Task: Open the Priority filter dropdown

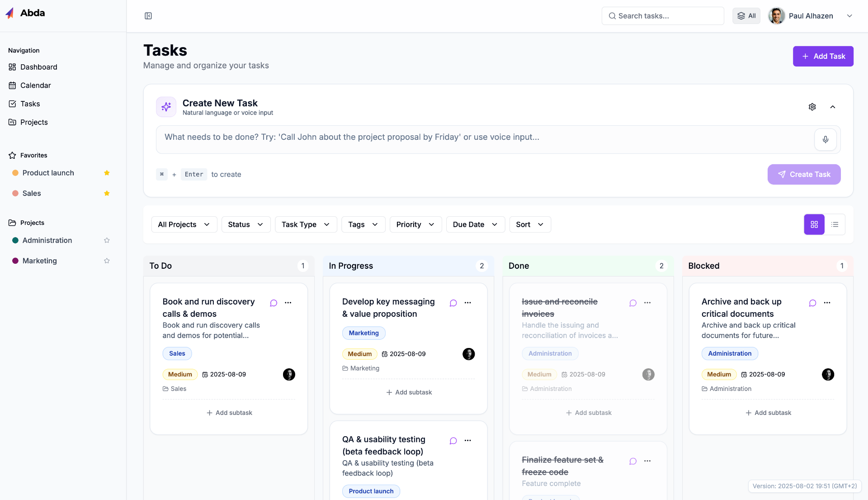Action: (x=415, y=224)
